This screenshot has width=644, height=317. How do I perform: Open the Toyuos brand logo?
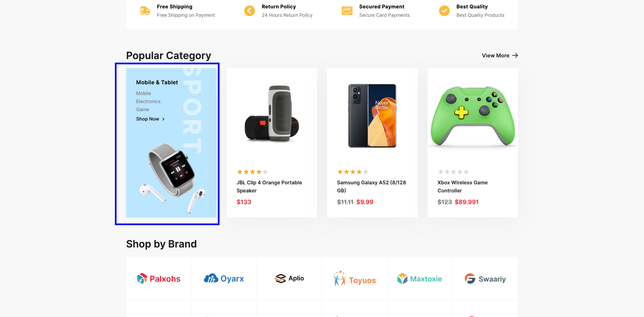click(x=355, y=279)
